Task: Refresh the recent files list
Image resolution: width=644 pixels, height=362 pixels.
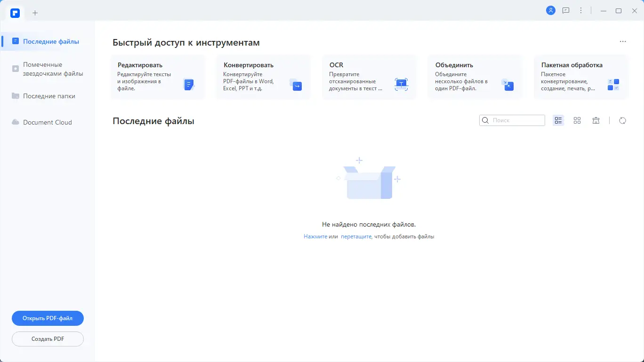Action: click(x=623, y=120)
